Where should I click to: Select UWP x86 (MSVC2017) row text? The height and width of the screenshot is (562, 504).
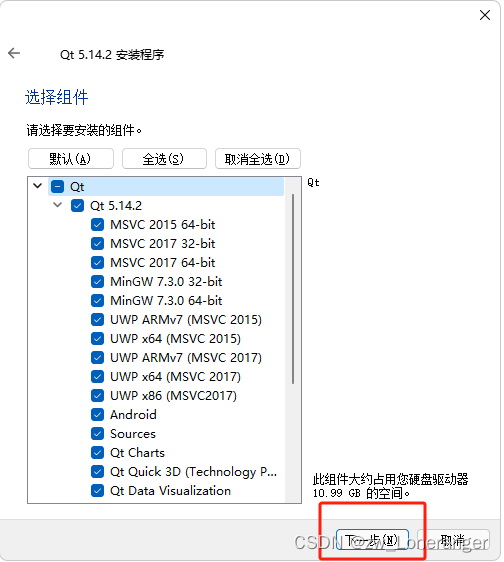[173, 396]
